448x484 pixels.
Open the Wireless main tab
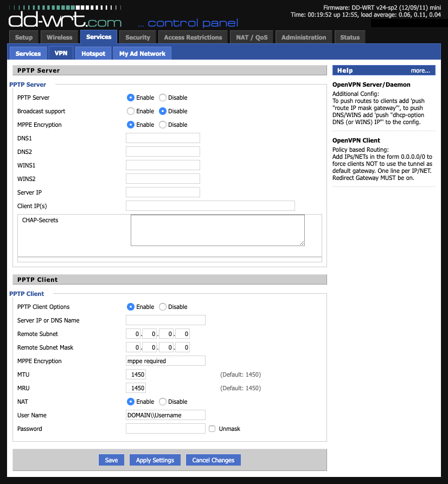[59, 37]
